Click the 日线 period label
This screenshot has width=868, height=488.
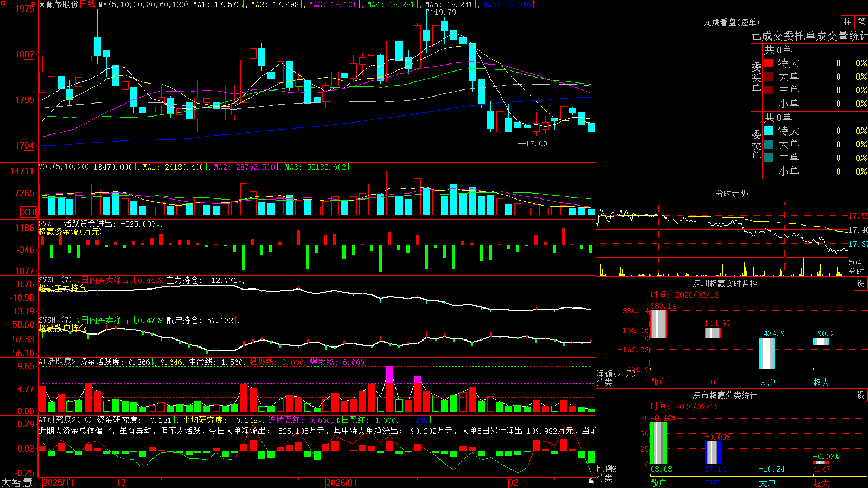(87, 4)
